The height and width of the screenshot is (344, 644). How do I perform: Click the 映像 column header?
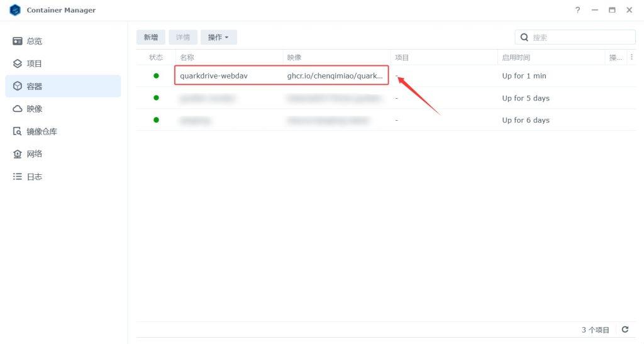click(294, 57)
